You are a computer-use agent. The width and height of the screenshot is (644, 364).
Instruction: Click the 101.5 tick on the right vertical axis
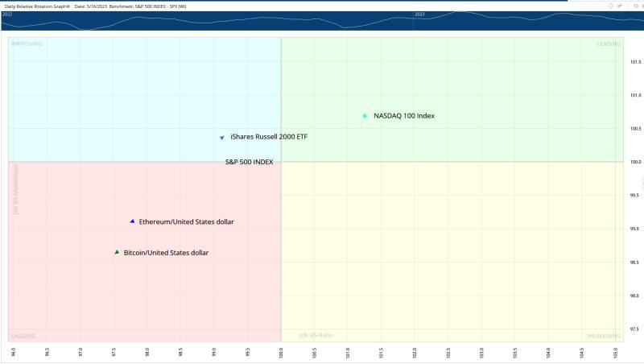tap(635, 62)
